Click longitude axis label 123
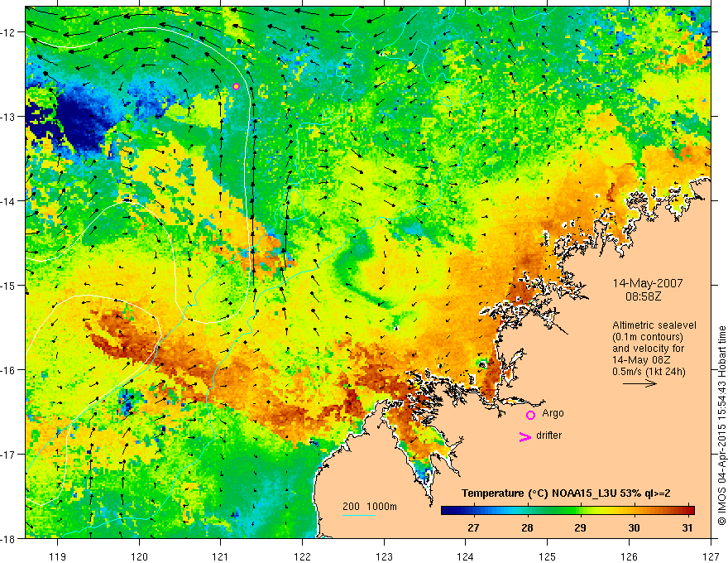 [x=384, y=556]
